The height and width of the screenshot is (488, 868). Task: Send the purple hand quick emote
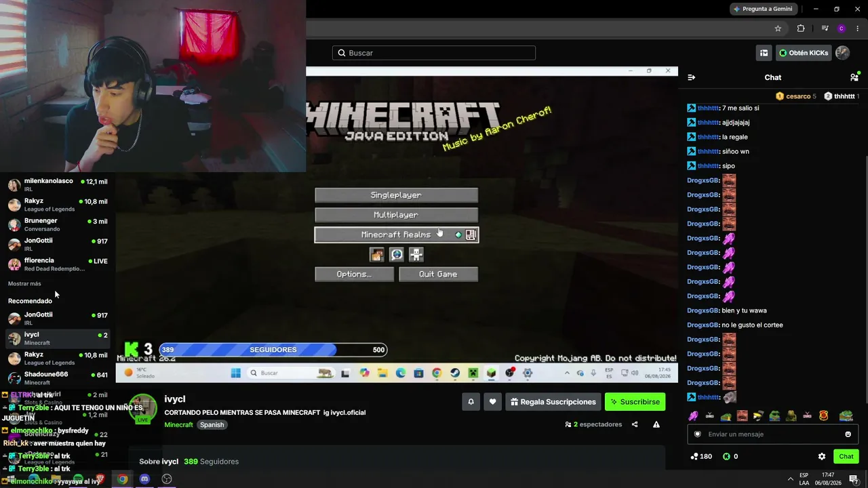click(x=693, y=415)
